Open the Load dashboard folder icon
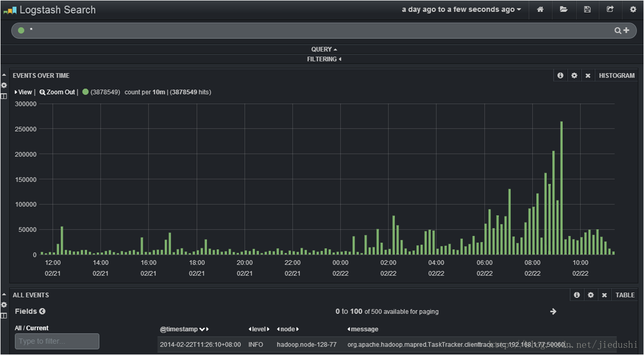This screenshot has width=644, height=355. click(x=563, y=9)
